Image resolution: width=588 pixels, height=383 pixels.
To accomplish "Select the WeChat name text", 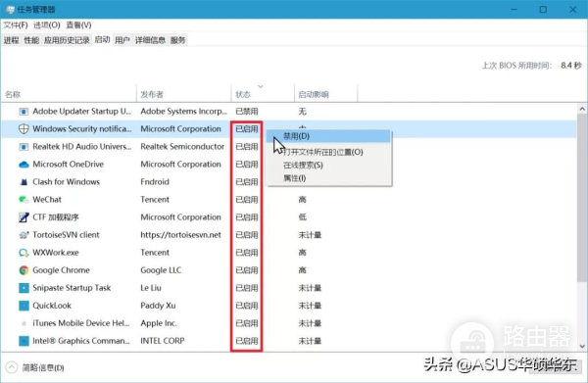I will click(47, 200).
